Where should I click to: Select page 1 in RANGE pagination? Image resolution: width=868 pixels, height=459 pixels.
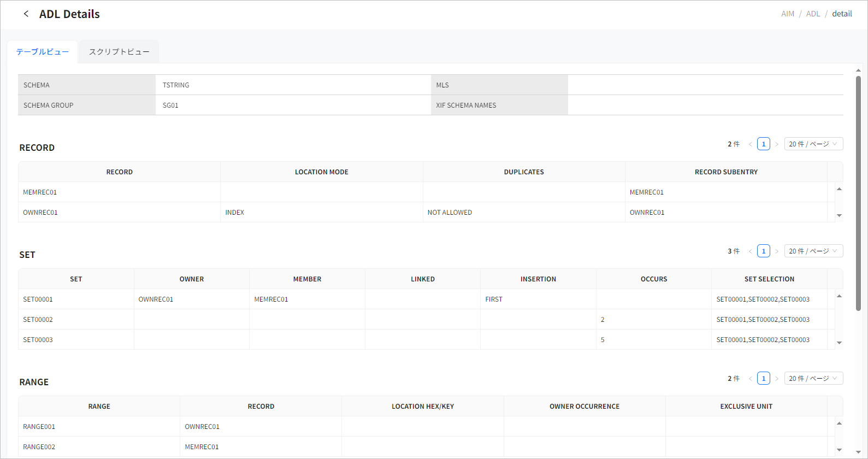point(764,379)
